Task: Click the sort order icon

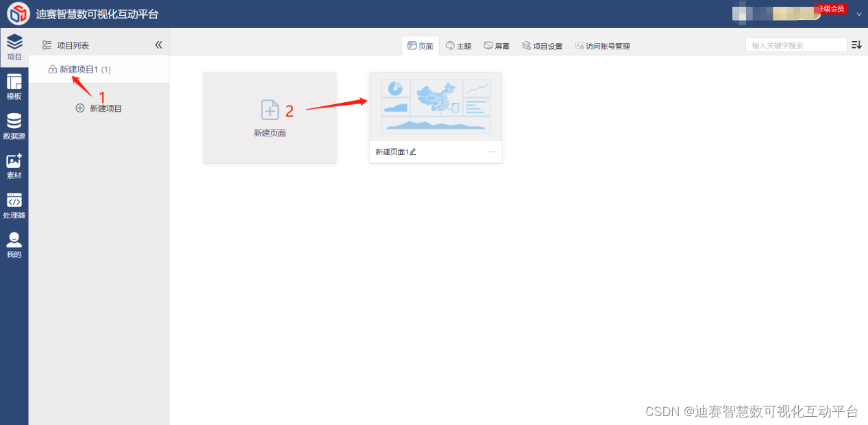Action: point(856,45)
